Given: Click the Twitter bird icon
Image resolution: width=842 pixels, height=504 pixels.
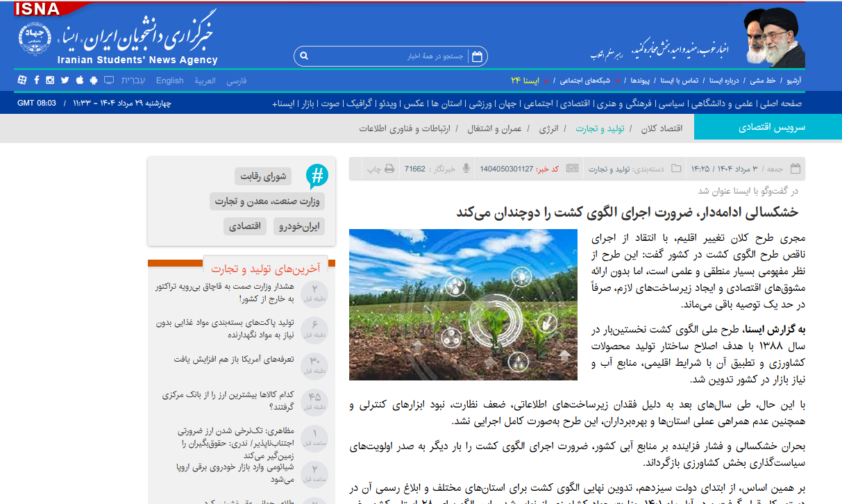Looking at the screenshot, I should tap(65, 81).
